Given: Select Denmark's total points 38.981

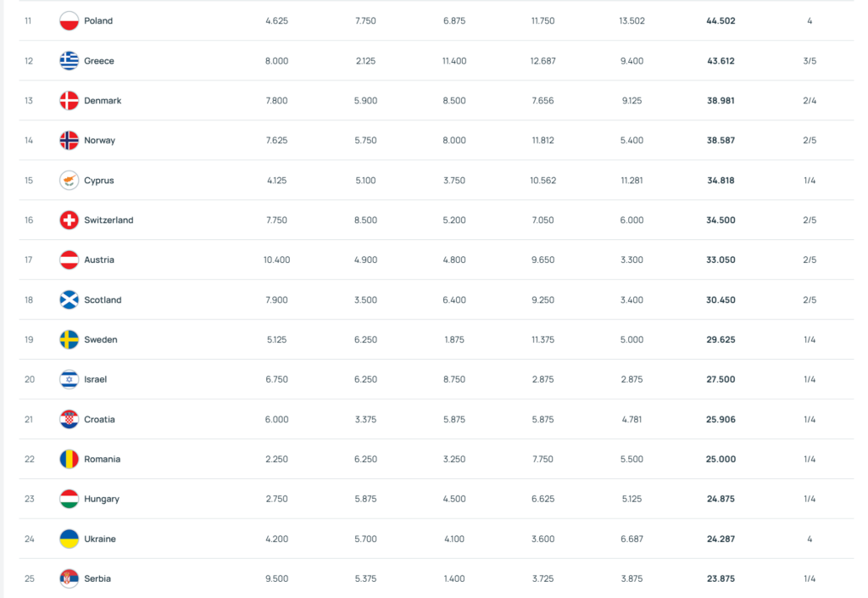Looking at the screenshot, I should (721, 101).
